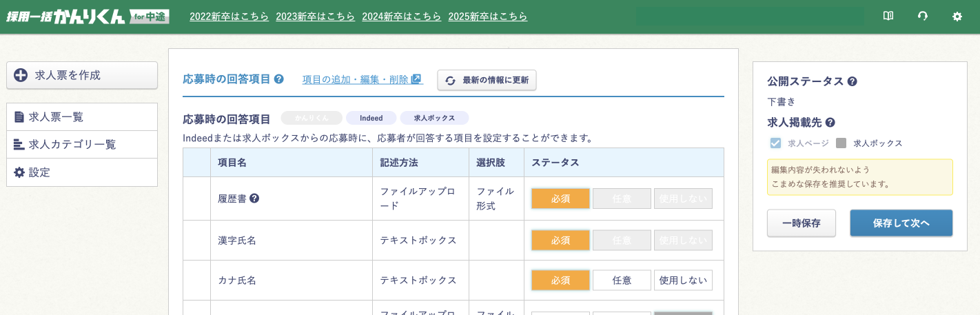Toggle the 求人ボックス checkbox

[x=841, y=143]
